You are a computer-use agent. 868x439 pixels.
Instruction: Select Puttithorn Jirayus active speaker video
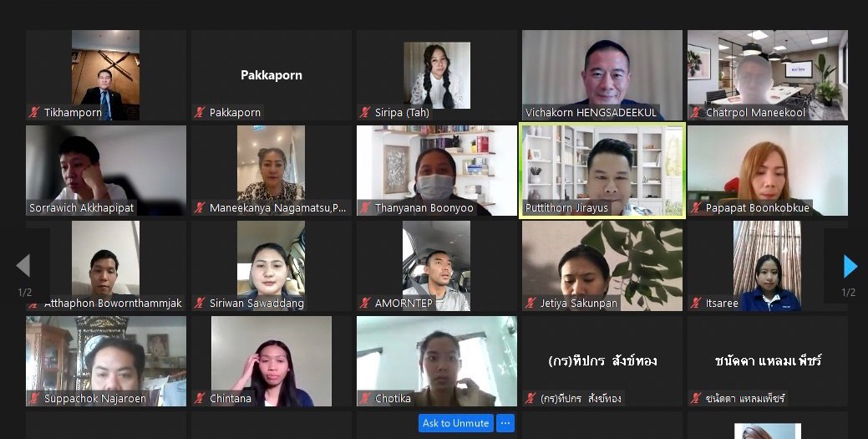602,171
